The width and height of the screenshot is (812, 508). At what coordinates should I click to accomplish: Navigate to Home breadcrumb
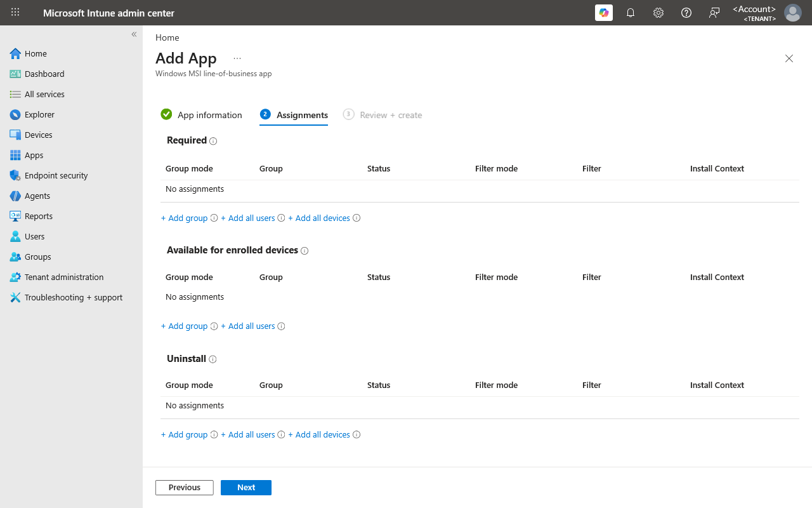click(x=167, y=37)
